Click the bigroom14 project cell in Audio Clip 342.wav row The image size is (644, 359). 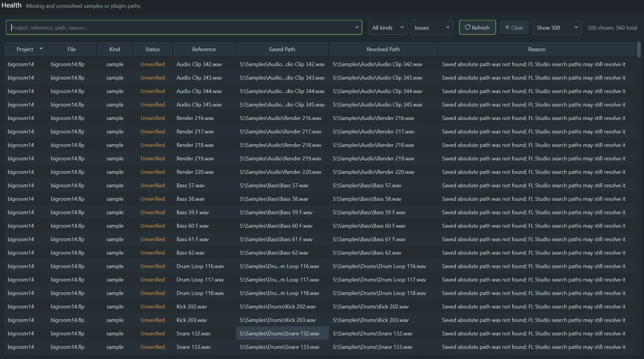(25, 64)
